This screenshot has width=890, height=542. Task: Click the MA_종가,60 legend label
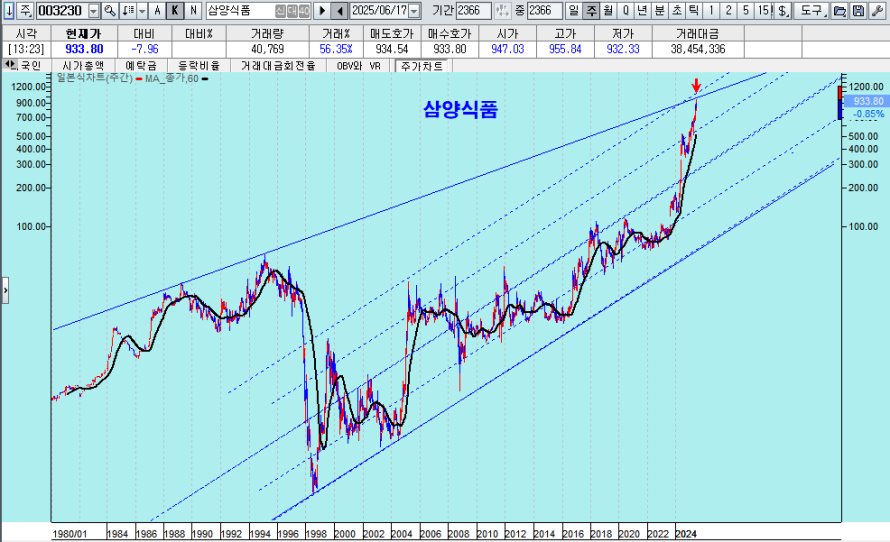[x=172, y=78]
